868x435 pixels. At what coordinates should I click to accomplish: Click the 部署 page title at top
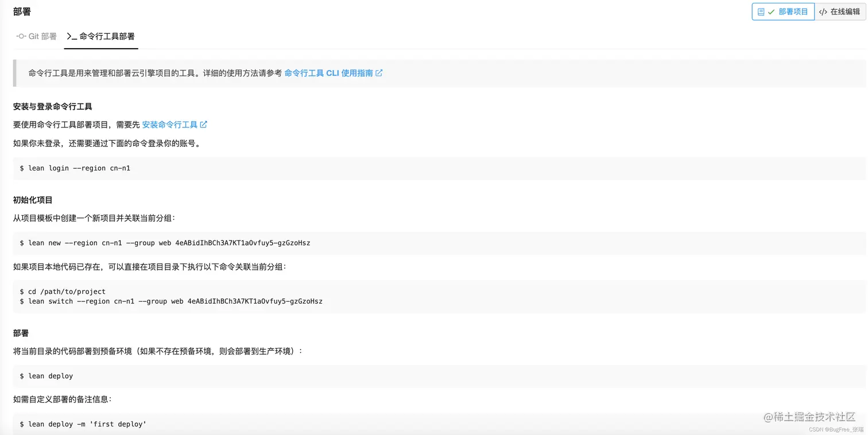pos(22,11)
